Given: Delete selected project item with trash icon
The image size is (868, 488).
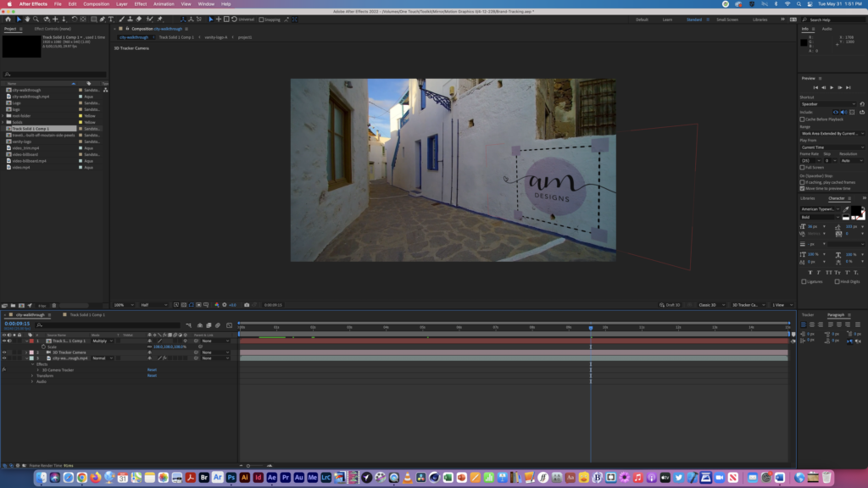Looking at the screenshot, I should 53,305.
